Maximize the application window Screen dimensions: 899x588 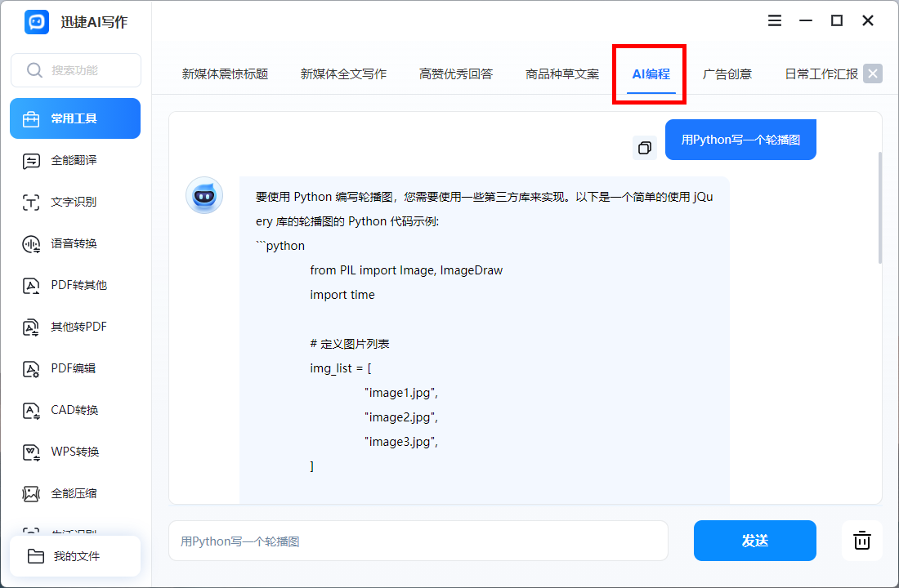tap(837, 20)
